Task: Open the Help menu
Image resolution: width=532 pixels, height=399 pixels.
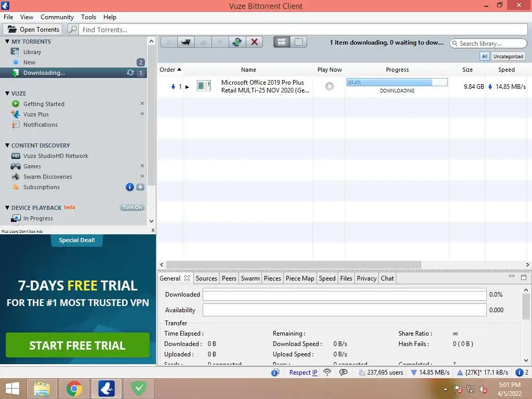Action: pyautogui.click(x=110, y=17)
